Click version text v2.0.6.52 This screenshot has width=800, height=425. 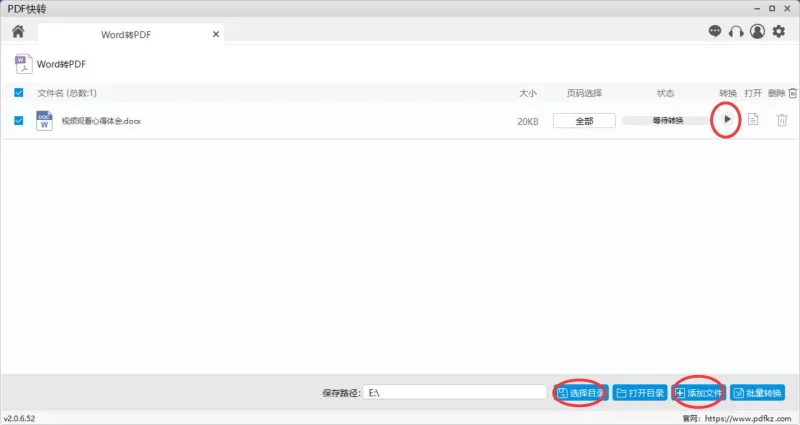click(x=19, y=418)
